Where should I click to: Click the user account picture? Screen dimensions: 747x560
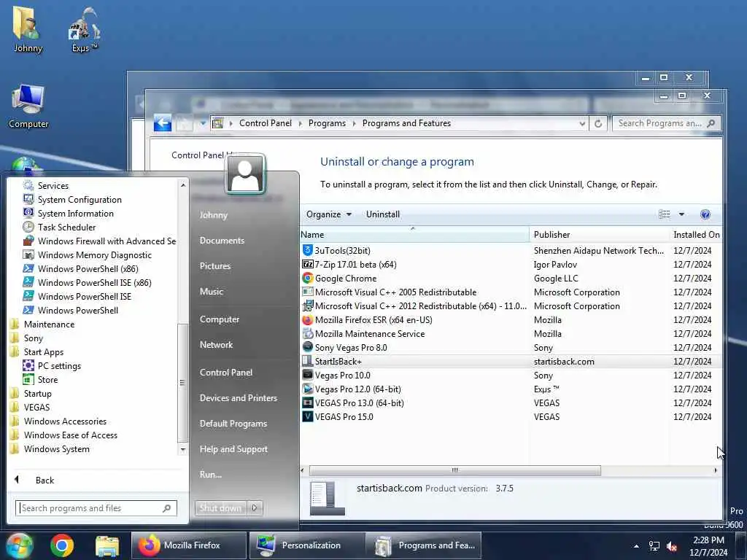[245, 174]
